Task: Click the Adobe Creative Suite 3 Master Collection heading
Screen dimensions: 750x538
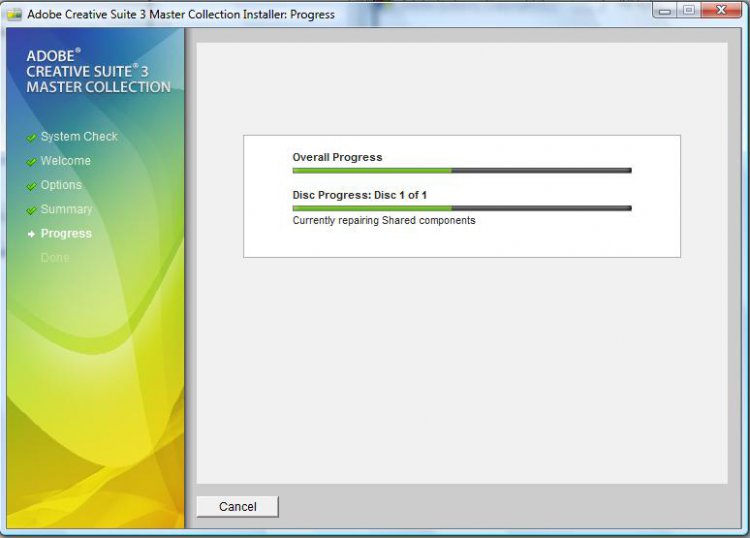Action: pos(99,71)
